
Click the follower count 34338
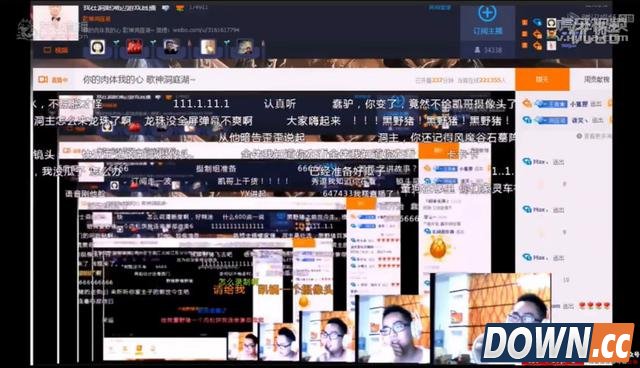(493, 50)
